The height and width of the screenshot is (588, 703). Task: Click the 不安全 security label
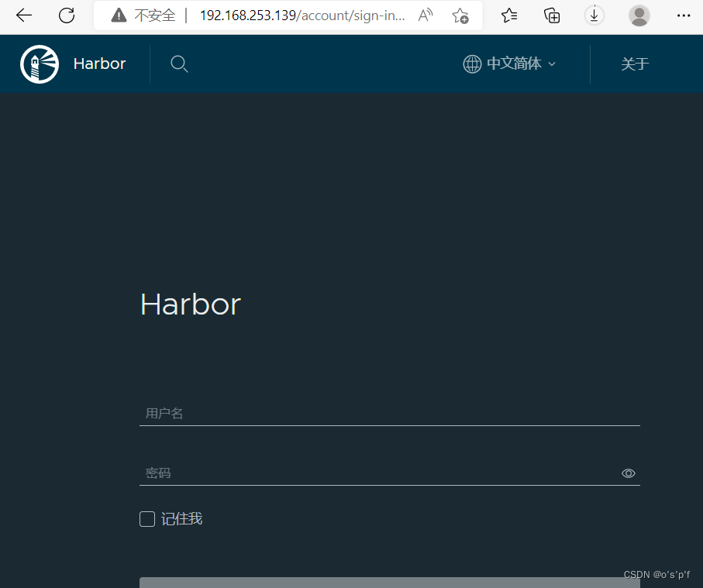tap(155, 15)
